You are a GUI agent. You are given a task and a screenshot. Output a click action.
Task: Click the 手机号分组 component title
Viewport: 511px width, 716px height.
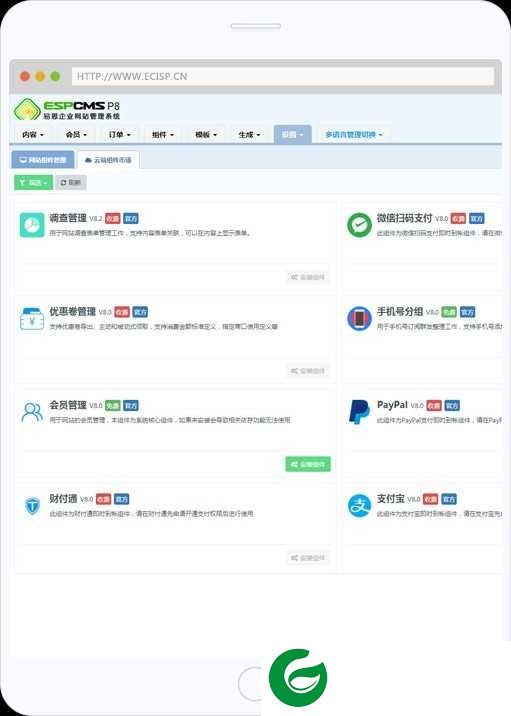coord(400,312)
